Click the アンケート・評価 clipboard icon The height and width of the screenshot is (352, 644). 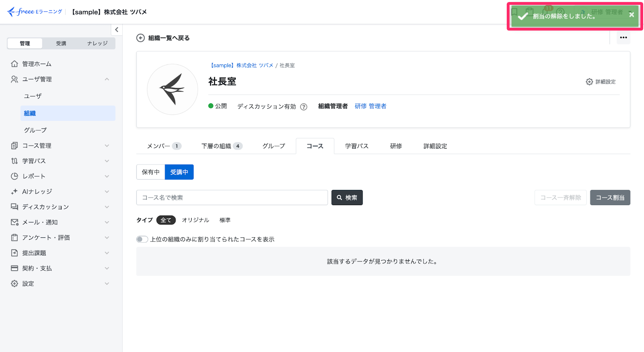click(14, 238)
